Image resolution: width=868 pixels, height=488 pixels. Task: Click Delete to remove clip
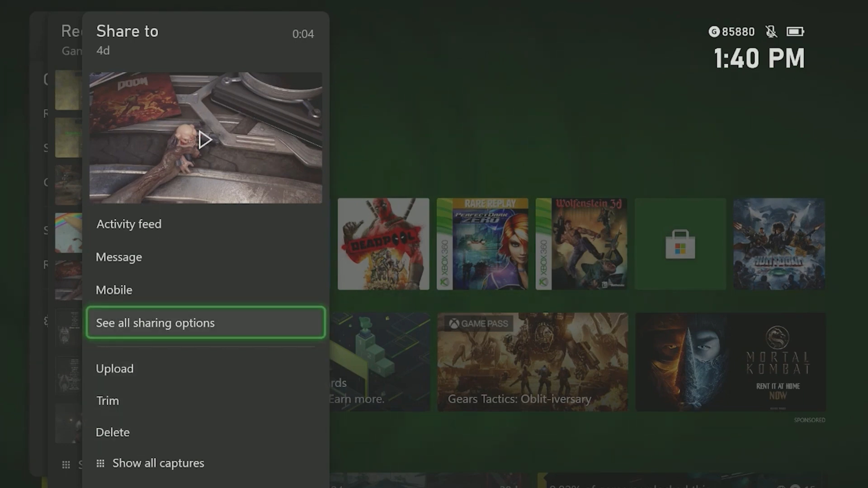coord(112,432)
